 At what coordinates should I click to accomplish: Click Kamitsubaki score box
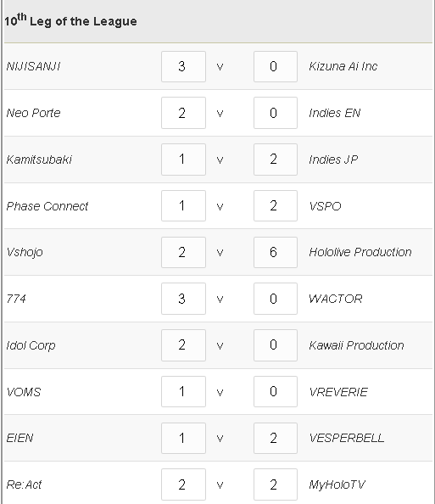click(x=183, y=160)
